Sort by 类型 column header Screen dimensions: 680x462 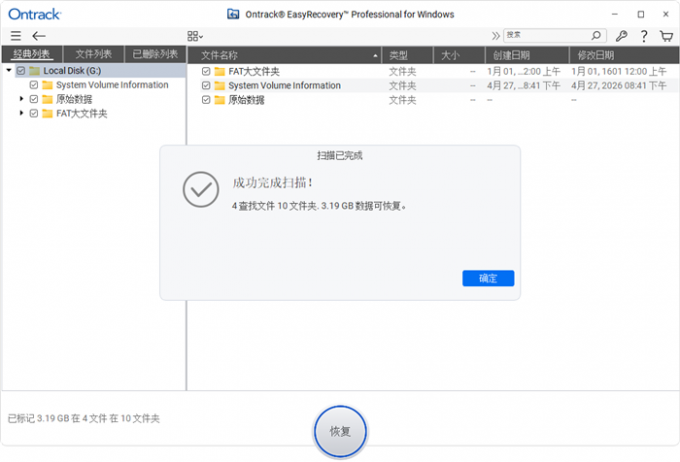pyautogui.click(x=407, y=55)
